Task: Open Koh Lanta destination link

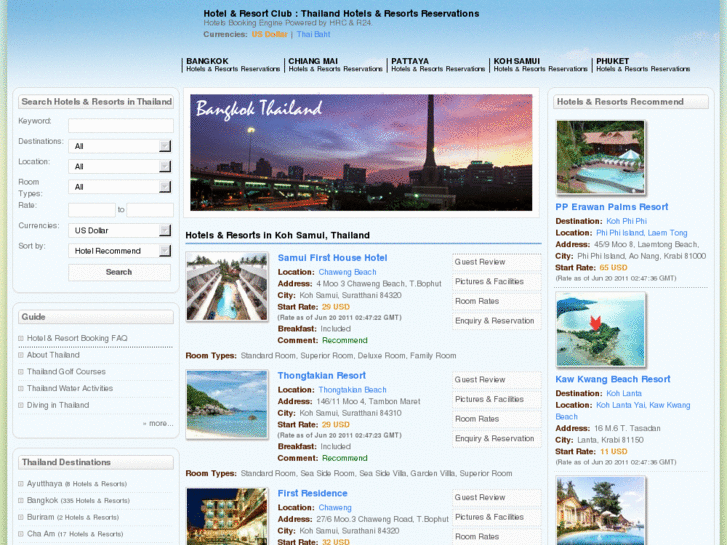Action: (624, 393)
